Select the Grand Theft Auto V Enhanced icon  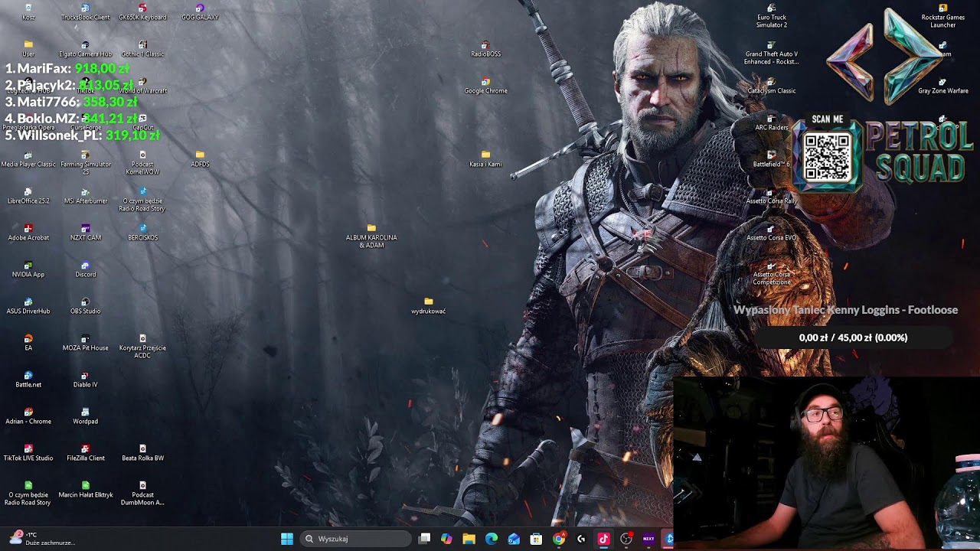(x=771, y=52)
